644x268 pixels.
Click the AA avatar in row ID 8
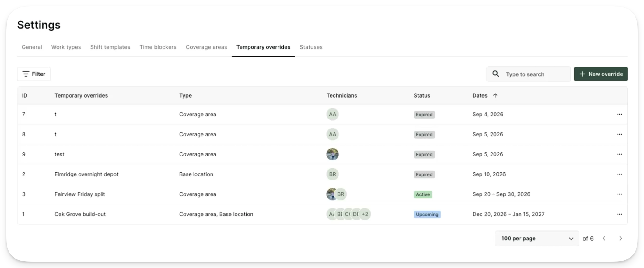click(x=332, y=134)
